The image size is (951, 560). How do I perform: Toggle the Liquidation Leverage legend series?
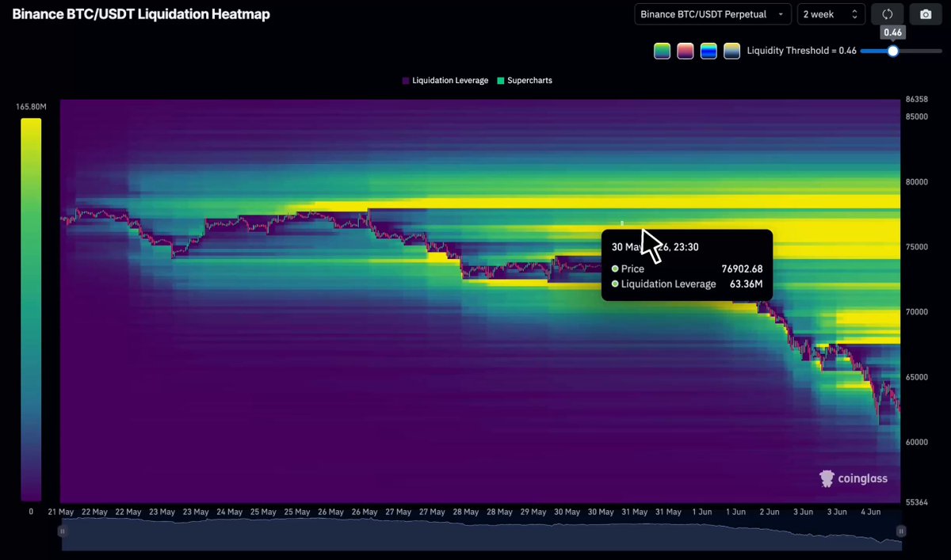tap(445, 81)
